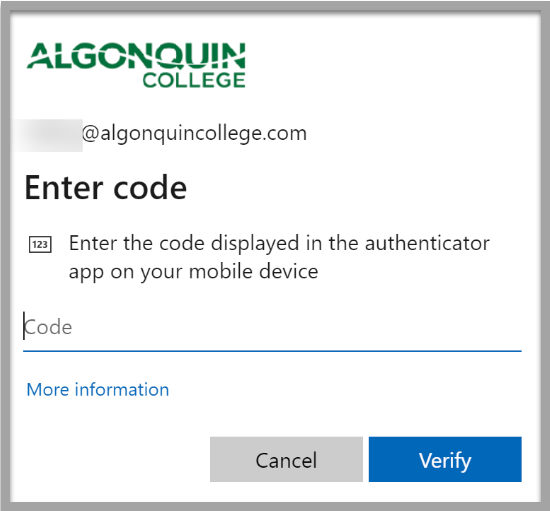The image size is (550, 511).
Task: Click the blue Verify button
Action: pyautogui.click(x=445, y=459)
